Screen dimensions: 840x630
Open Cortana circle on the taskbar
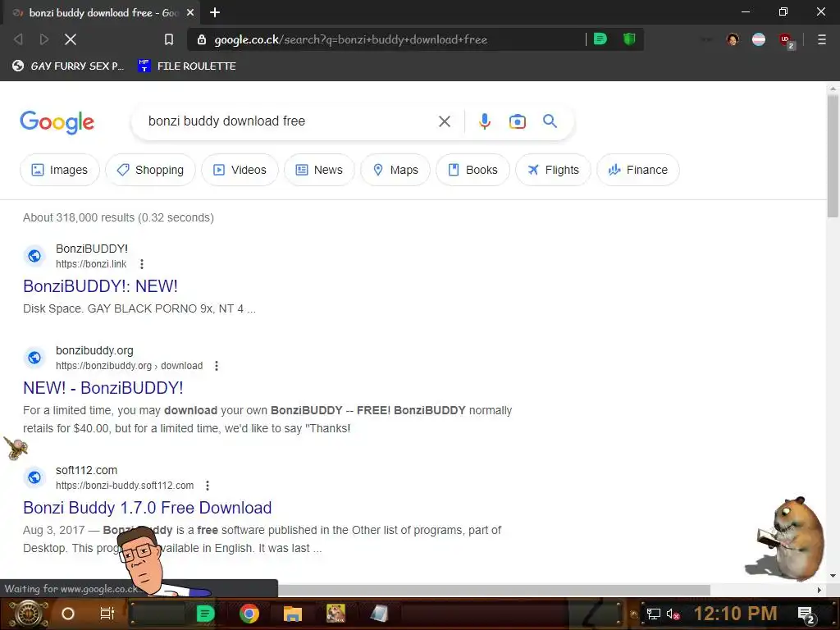[68, 614]
